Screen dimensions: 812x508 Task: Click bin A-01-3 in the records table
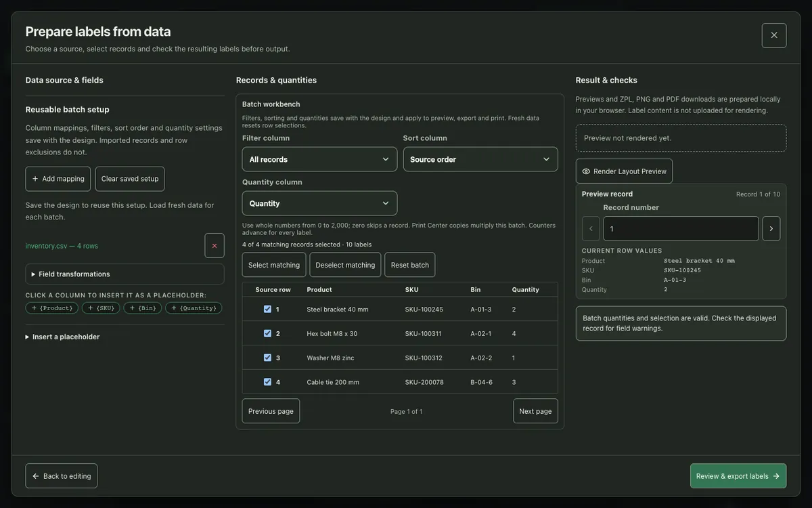(x=481, y=310)
